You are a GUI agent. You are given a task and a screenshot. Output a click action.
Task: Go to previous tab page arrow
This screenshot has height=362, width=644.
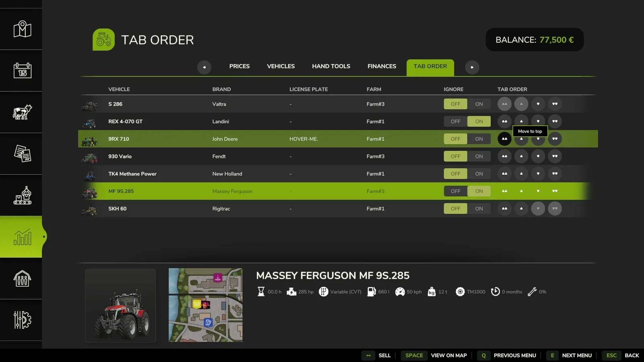click(204, 67)
